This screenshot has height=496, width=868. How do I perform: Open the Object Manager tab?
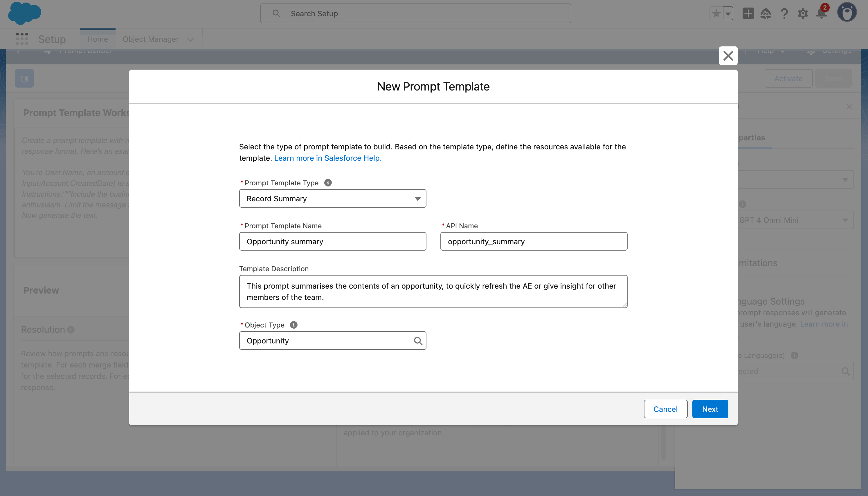click(150, 39)
